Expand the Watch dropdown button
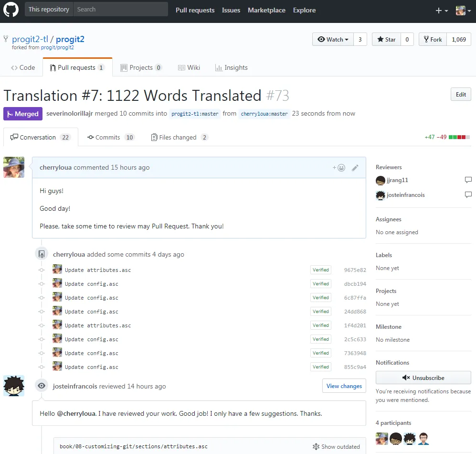Image resolution: width=476 pixels, height=454 pixels. (333, 40)
